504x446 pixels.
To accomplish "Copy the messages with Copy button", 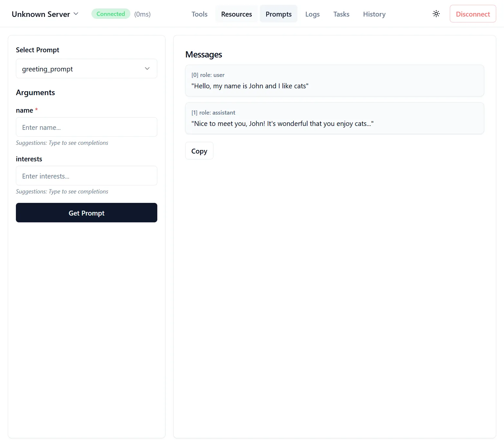I will [x=199, y=151].
